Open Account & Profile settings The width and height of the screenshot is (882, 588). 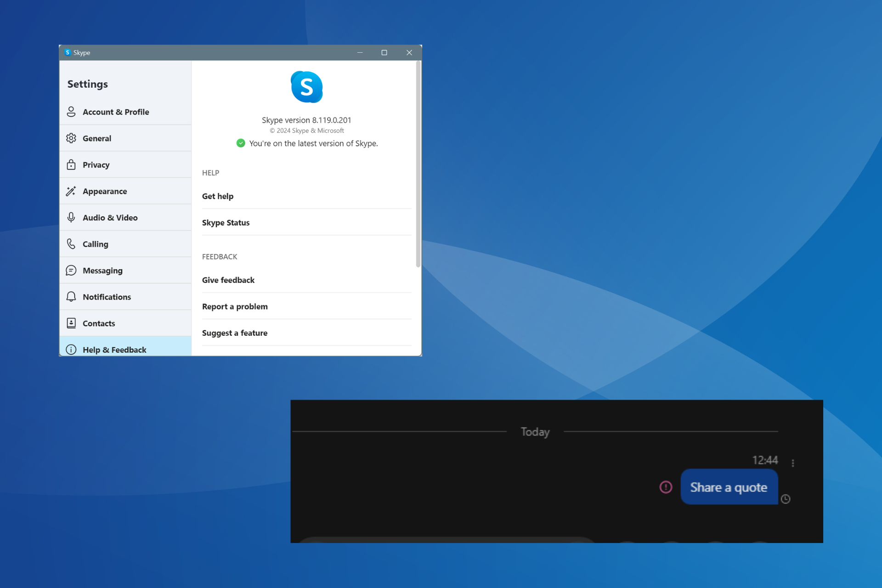125,112
